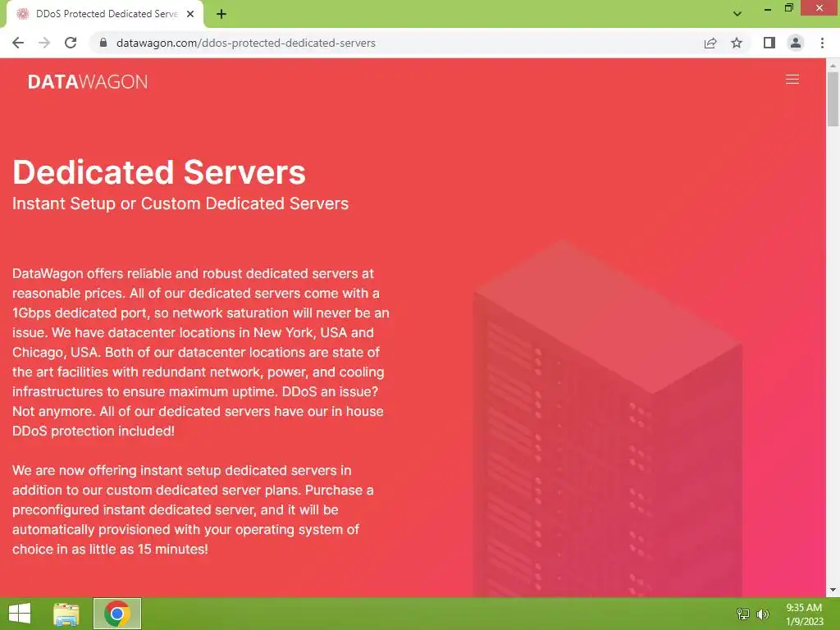This screenshot has width=840, height=630.
Task: Close the DDoS Protected Dedicated Servers tab
Action: click(x=190, y=14)
